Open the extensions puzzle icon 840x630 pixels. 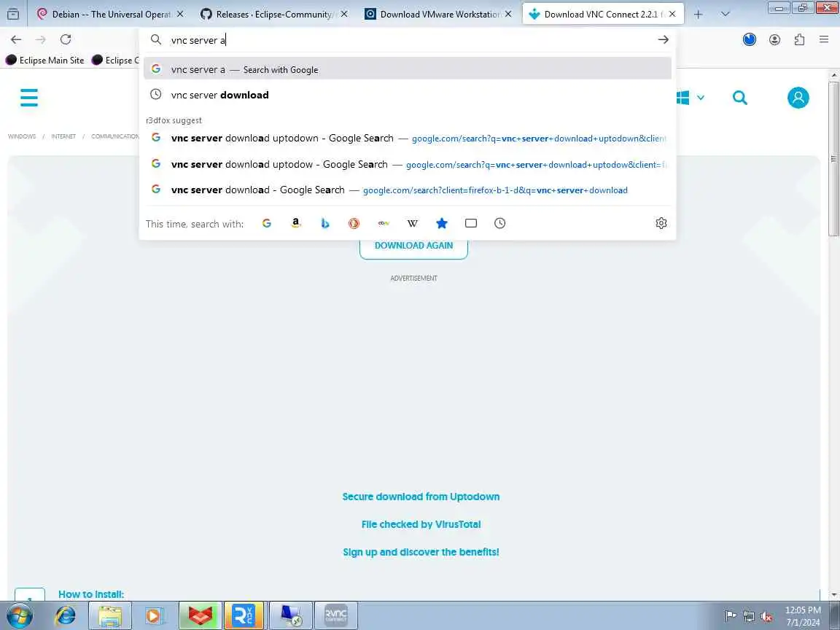(x=799, y=39)
